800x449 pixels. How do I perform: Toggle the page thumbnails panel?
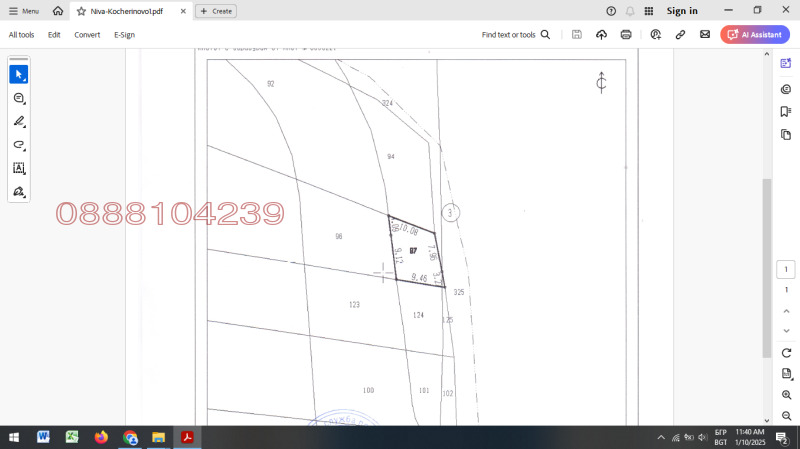[786, 135]
